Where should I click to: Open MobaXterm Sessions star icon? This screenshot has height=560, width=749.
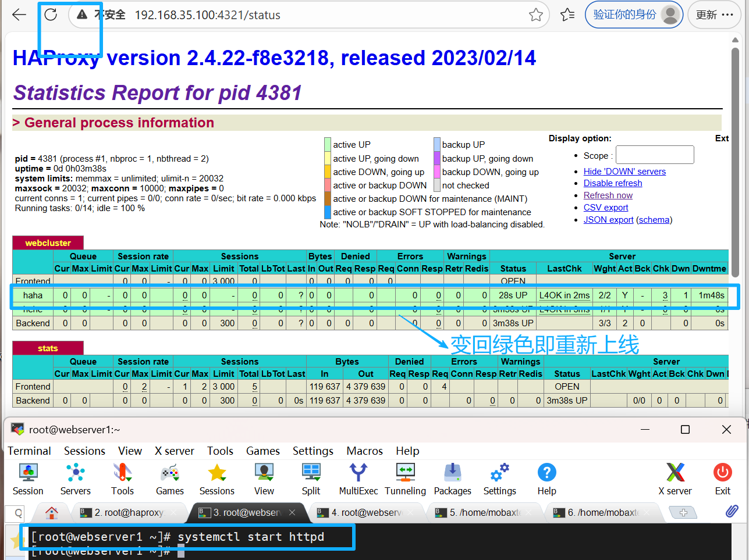pos(217,480)
